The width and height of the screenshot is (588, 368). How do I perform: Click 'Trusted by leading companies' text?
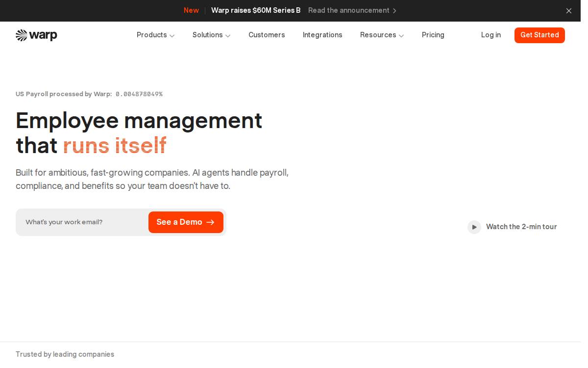65,354
